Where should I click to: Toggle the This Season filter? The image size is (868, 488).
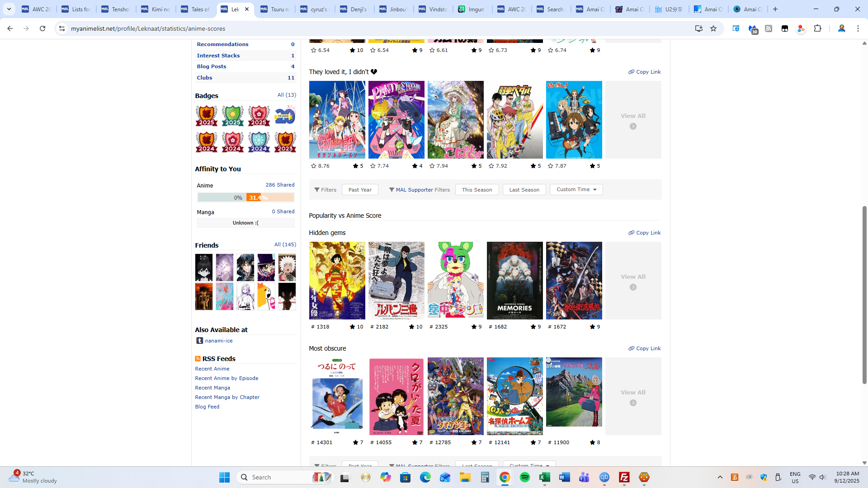(x=476, y=190)
